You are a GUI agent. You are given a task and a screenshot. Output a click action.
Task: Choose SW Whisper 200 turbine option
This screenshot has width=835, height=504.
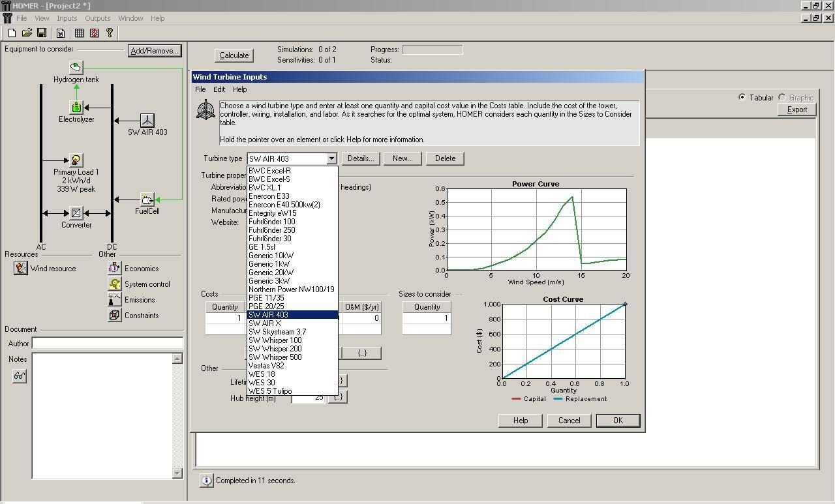[292, 349]
